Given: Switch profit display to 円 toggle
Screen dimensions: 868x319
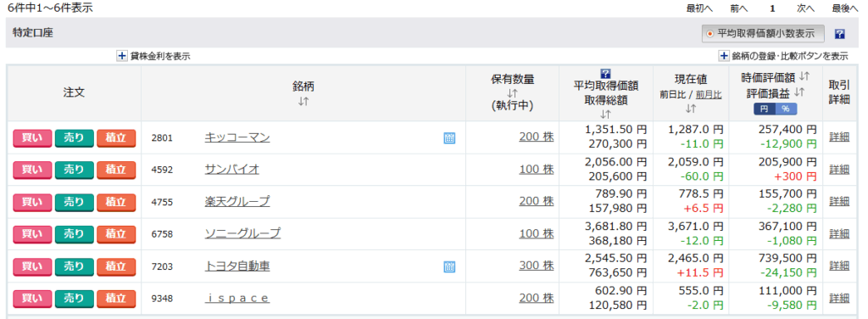Looking at the screenshot, I should click(x=765, y=109).
